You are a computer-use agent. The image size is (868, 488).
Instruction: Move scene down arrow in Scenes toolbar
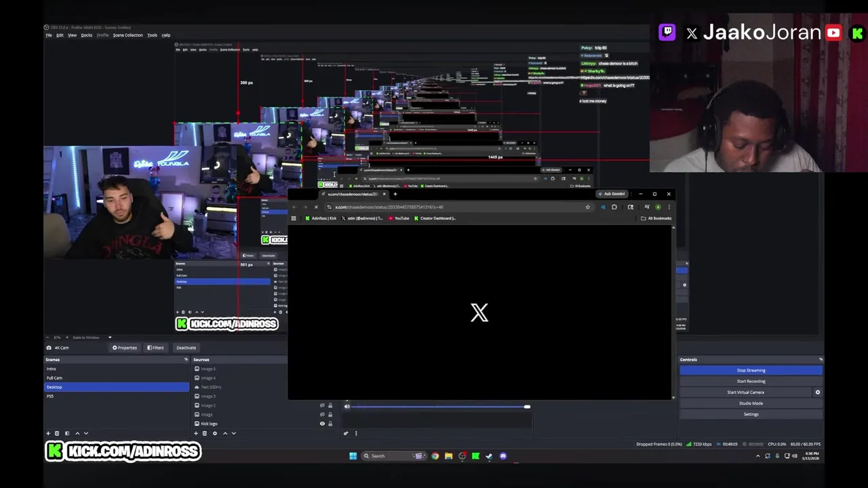[x=86, y=433]
